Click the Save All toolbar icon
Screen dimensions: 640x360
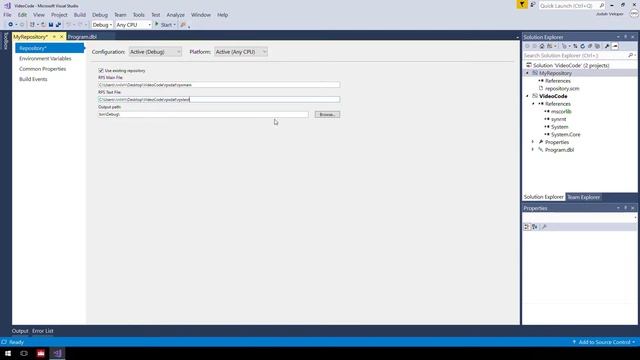[58, 25]
